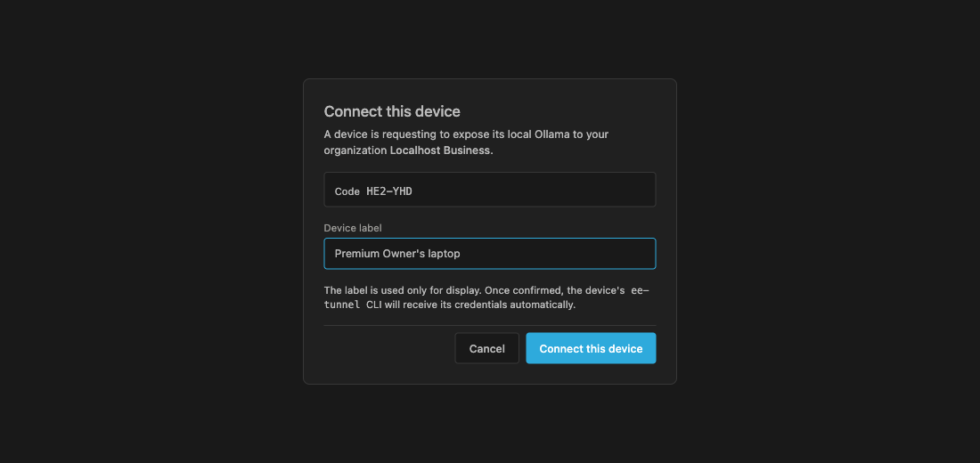Click the word 'Ollama' in the description
Screen dimensions: 980x463
pyautogui.click(x=552, y=134)
